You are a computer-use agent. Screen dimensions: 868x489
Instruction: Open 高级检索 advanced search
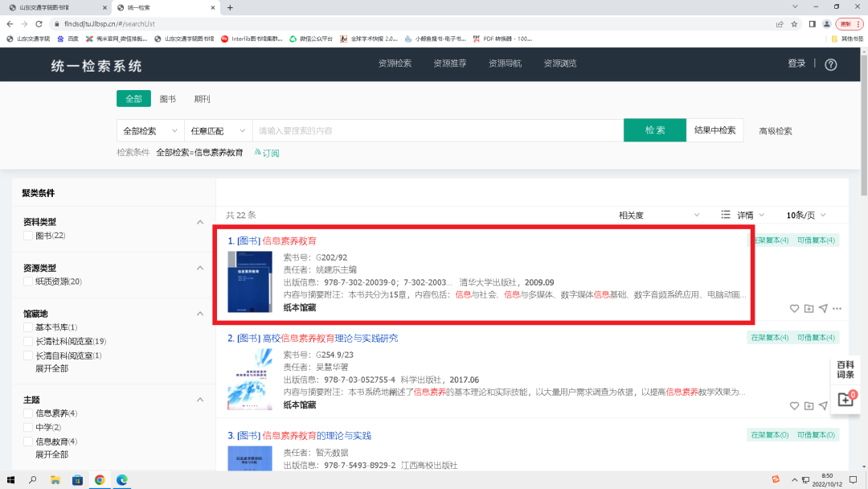775,131
